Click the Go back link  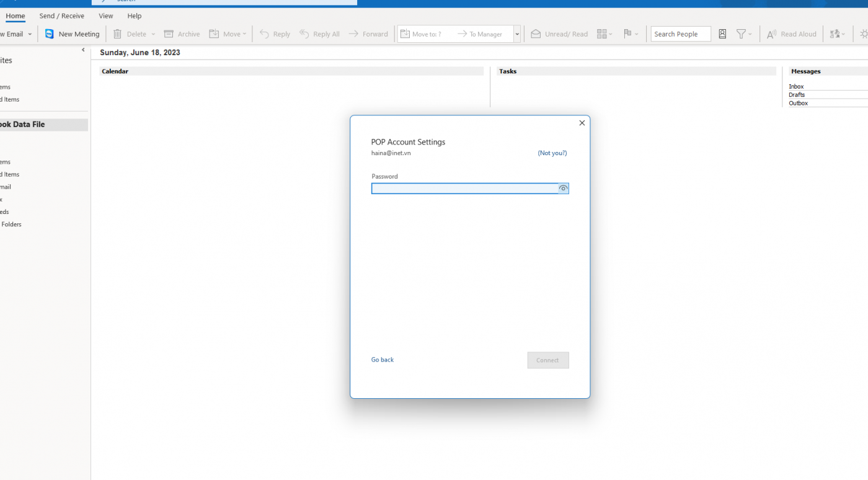[x=383, y=360]
